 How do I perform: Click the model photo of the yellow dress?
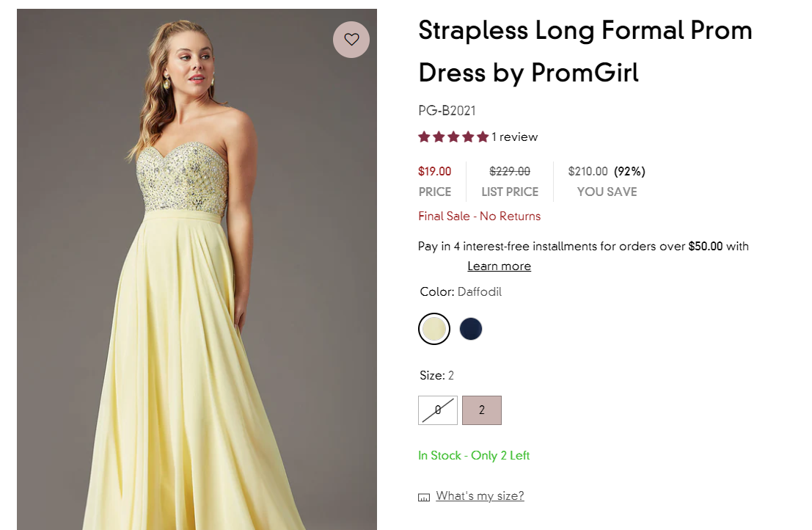pos(196,268)
